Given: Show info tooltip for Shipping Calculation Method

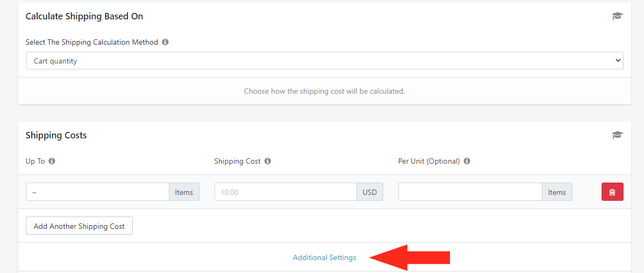Looking at the screenshot, I should pyautogui.click(x=165, y=42).
